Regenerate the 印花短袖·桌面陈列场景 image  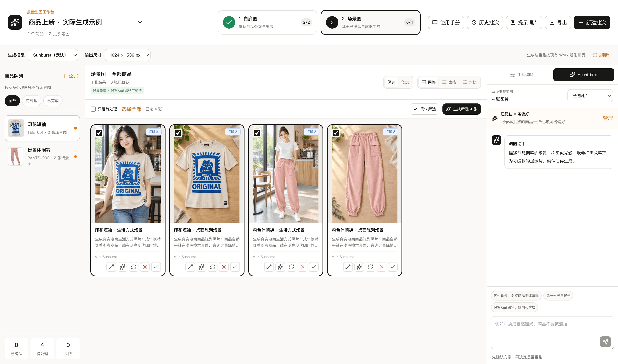point(213,267)
